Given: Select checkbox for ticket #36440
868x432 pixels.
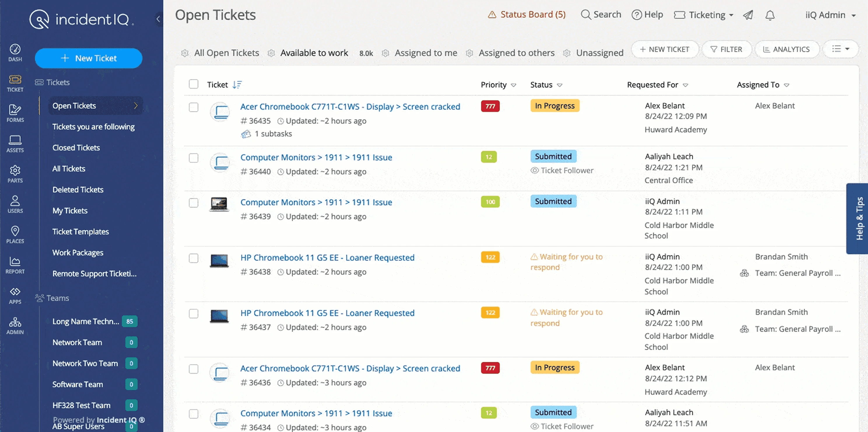Looking at the screenshot, I should (193, 158).
